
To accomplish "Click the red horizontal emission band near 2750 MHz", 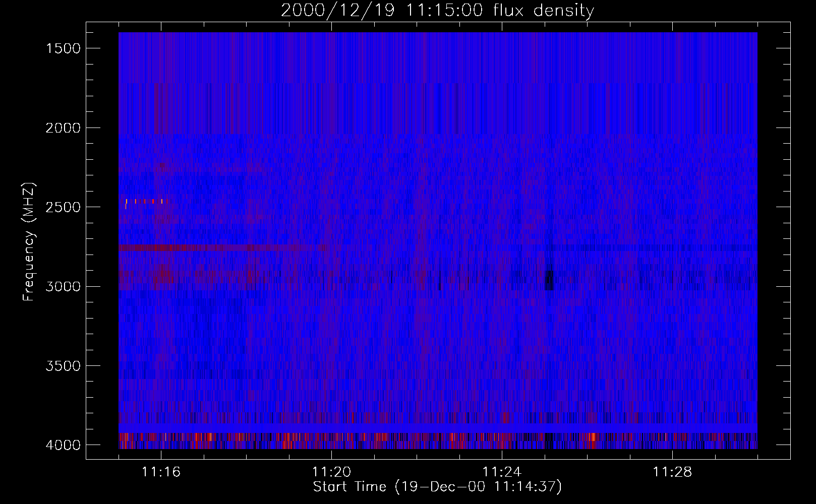I will pos(222,247).
